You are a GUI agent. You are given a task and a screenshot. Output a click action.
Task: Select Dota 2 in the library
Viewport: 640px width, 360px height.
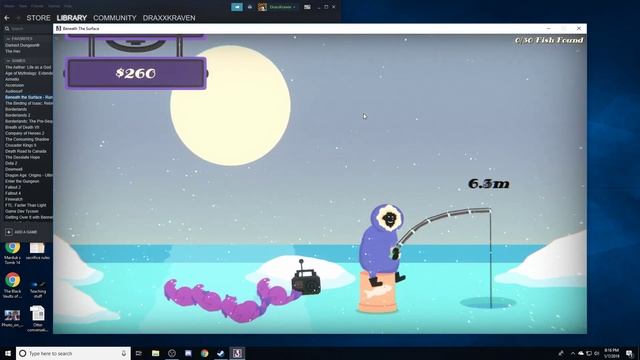11,163
